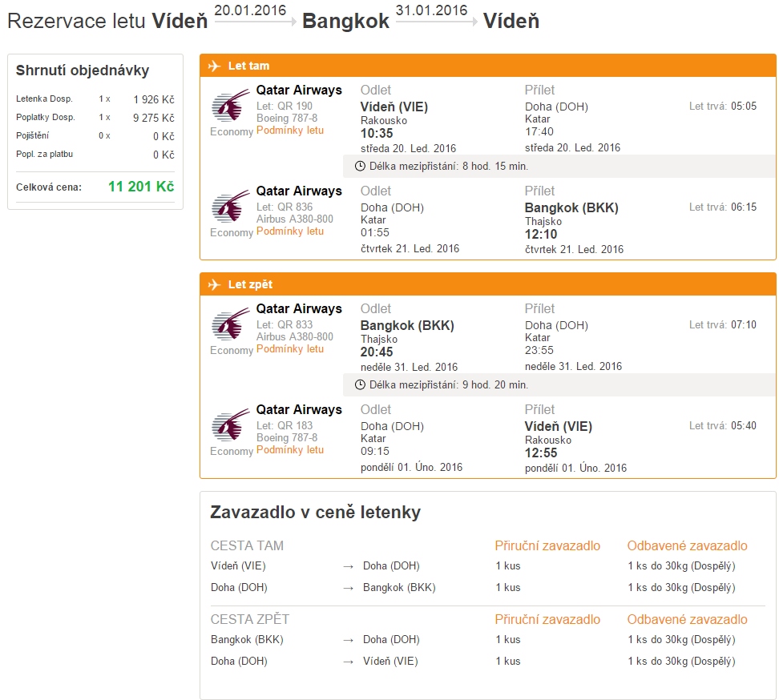Click the CESTA TAM baggage label
The height and width of the screenshot is (700, 779).
247,545
